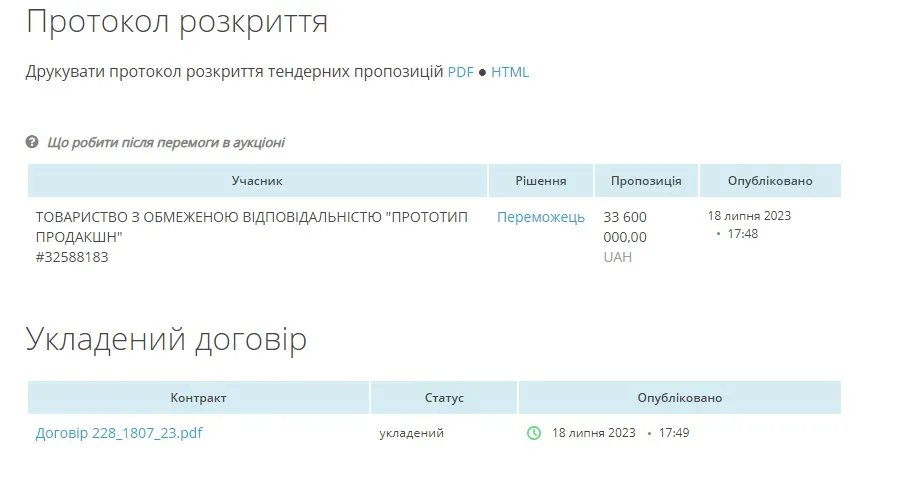Click 'Опубліковано' header in the participants table
This screenshot has height=481, width=905.
tap(770, 181)
